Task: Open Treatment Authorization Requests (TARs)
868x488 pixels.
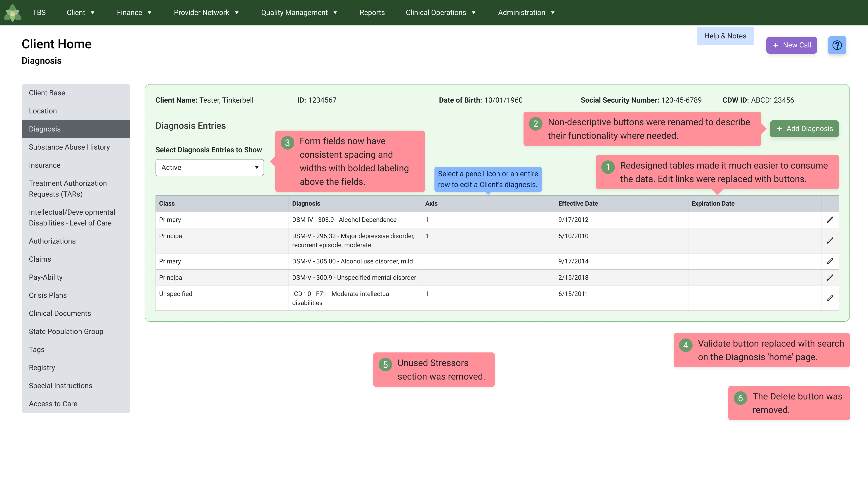Action: point(76,189)
